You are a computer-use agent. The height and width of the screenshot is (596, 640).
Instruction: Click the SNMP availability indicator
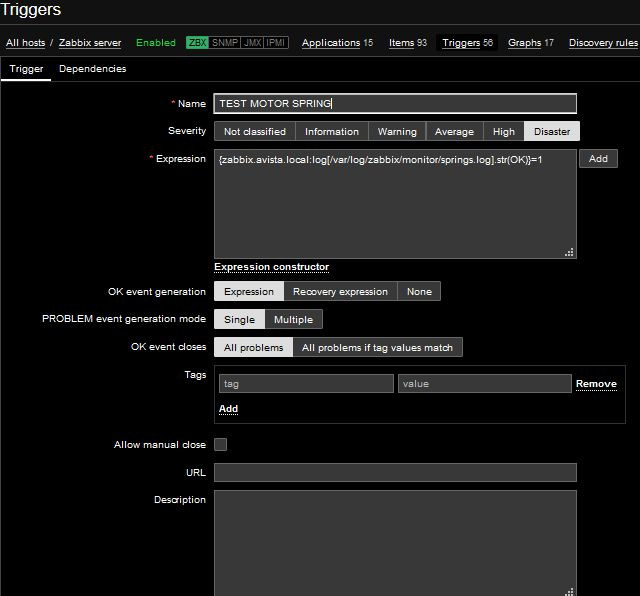pos(225,43)
